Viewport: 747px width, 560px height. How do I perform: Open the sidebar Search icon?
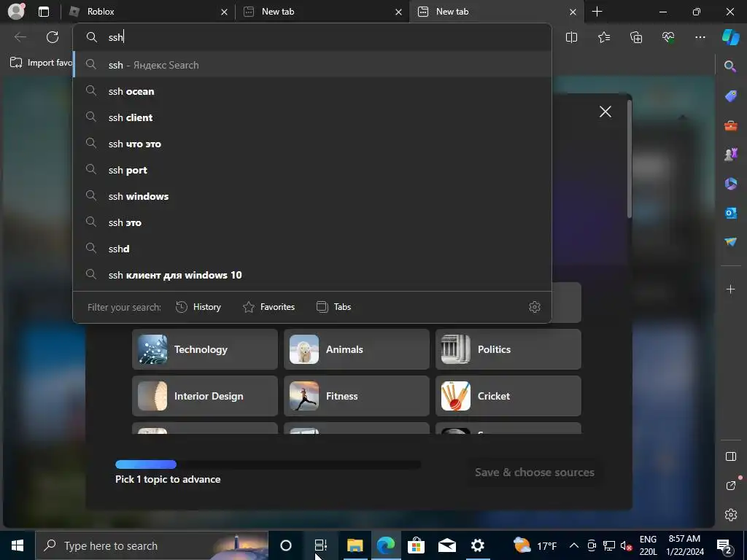coord(729,66)
